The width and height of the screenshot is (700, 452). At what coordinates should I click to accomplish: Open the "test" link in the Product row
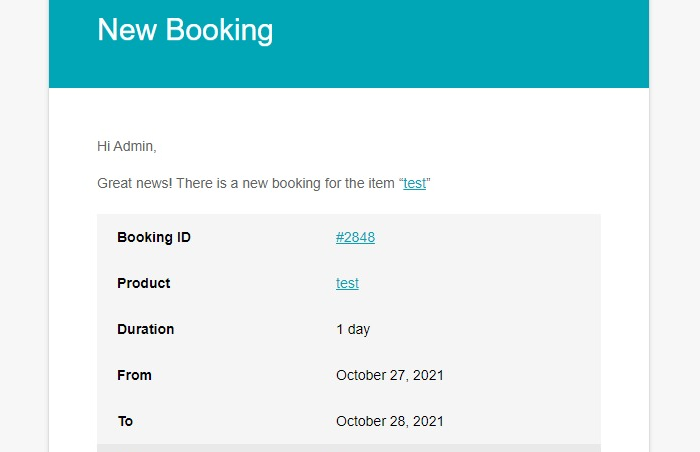[x=347, y=283]
